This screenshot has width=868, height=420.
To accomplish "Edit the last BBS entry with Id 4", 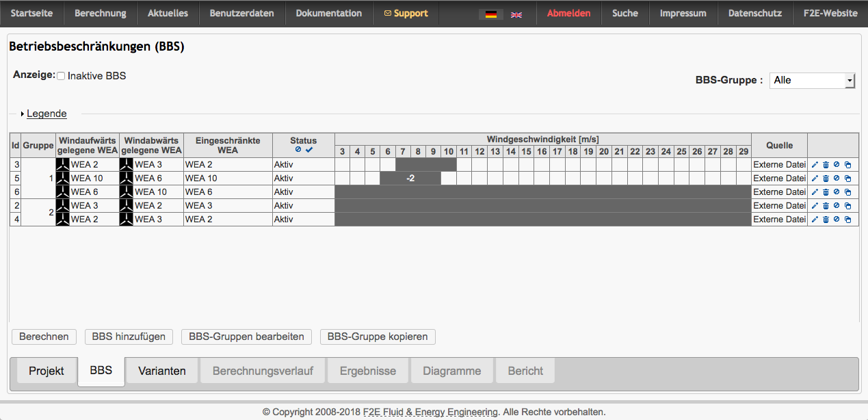I will pos(815,219).
